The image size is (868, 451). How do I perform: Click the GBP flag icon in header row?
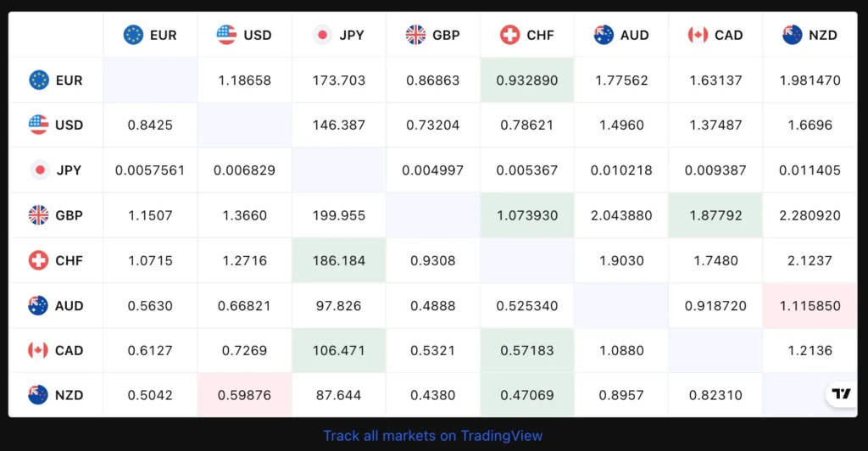(x=415, y=35)
